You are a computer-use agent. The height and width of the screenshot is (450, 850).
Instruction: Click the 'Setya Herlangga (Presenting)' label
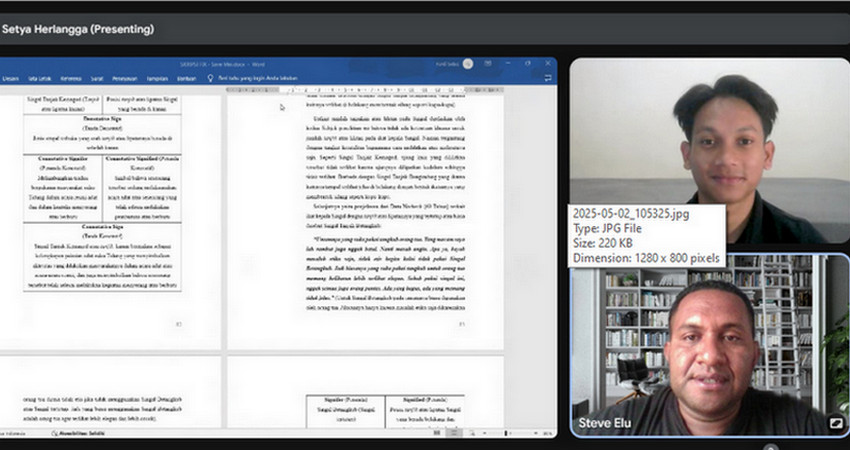pyautogui.click(x=78, y=29)
